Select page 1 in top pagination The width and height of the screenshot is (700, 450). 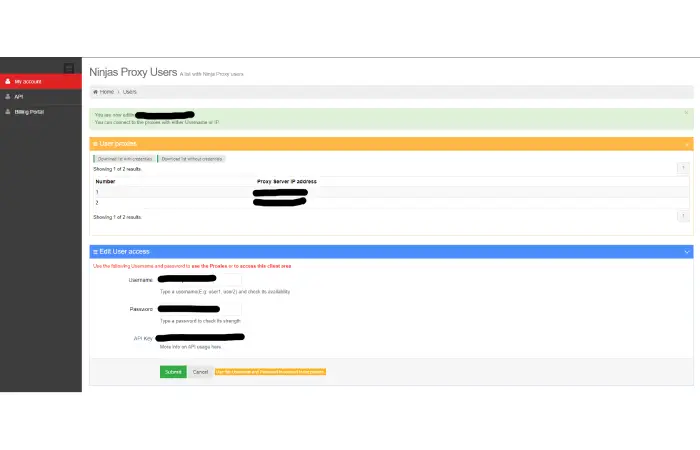pyautogui.click(x=683, y=168)
